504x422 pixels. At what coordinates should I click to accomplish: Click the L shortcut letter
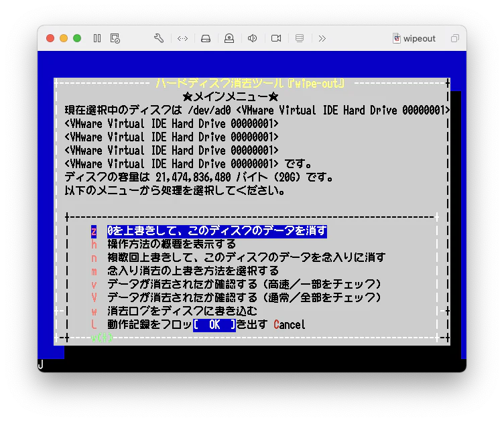tap(94, 325)
